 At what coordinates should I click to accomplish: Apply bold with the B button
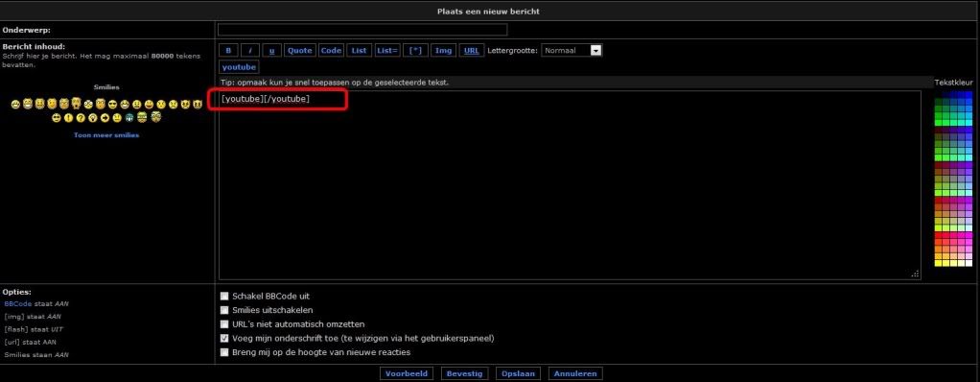pyautogui.click(x=228, y=51)
